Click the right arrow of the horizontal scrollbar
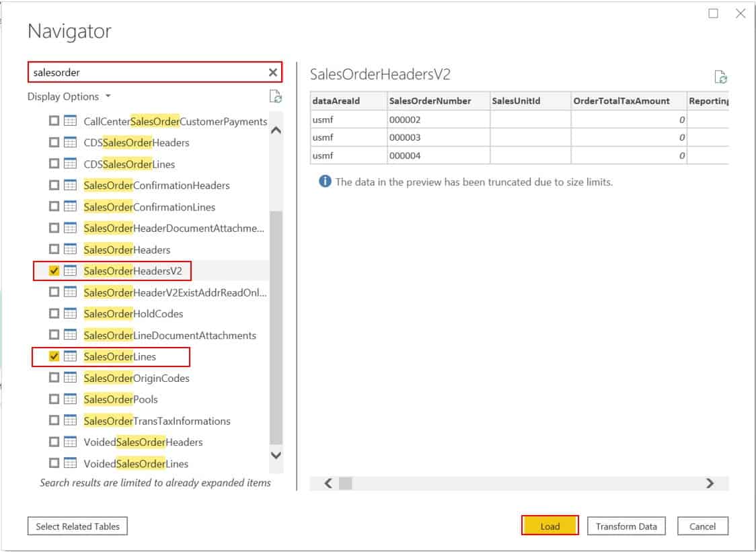Screen dimensions: 756x552 (x=710, y=483)
